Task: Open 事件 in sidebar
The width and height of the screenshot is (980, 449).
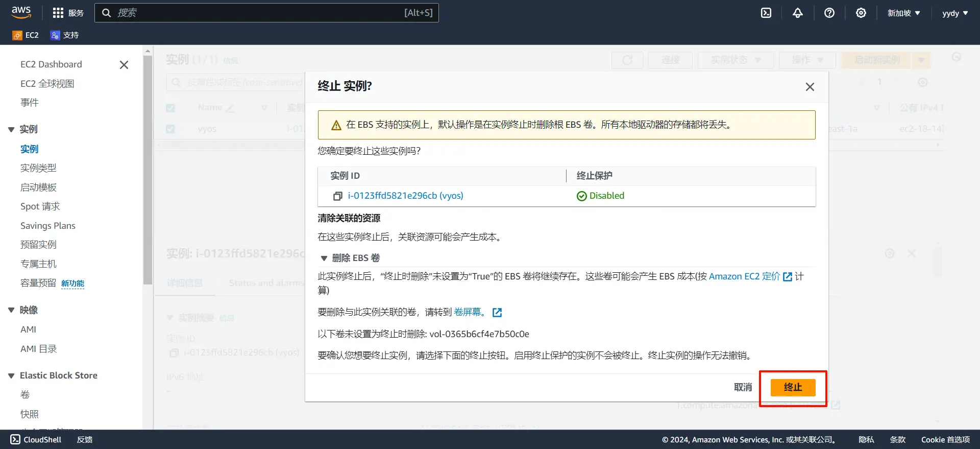Action: coord(30,103)
